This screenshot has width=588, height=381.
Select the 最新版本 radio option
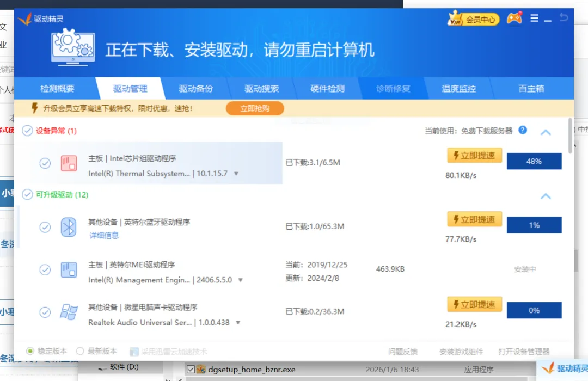coord(80,351)
